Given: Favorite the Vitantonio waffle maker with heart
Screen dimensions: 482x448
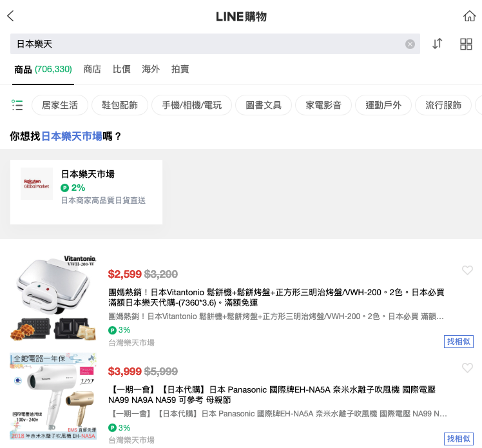Looking at the screenshot, I should tap(467, 270).
